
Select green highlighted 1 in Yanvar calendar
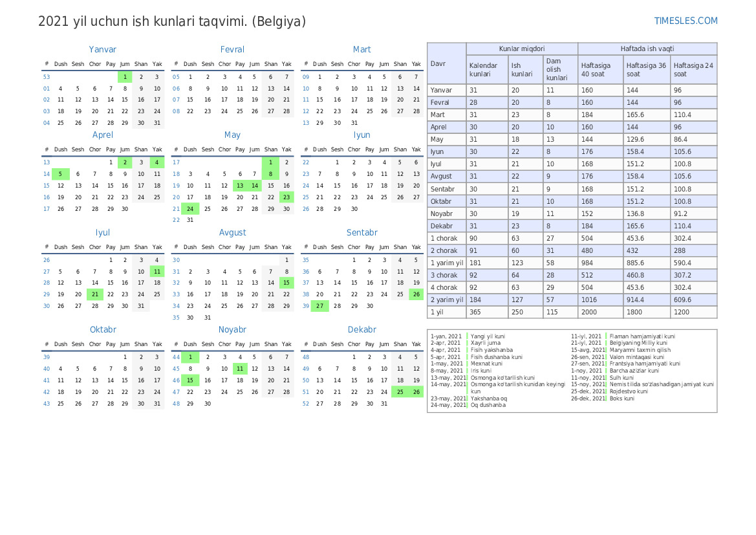(x=125, y=76)
